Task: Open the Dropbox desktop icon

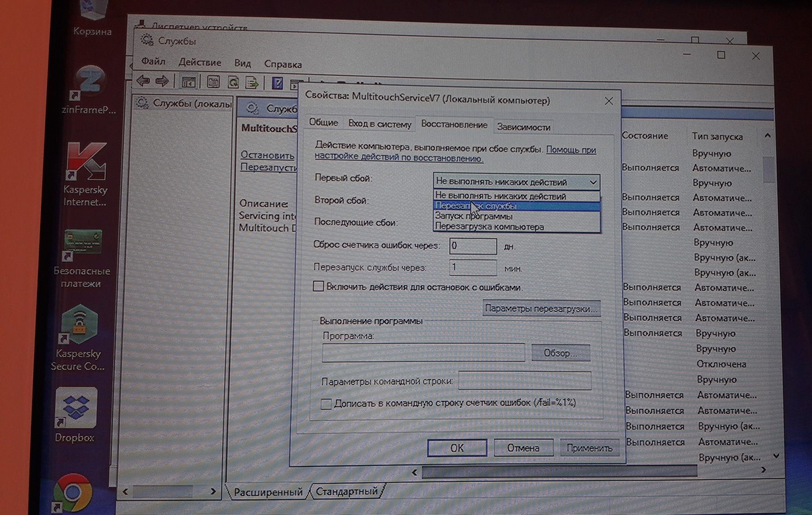Action: coord(76,415)
